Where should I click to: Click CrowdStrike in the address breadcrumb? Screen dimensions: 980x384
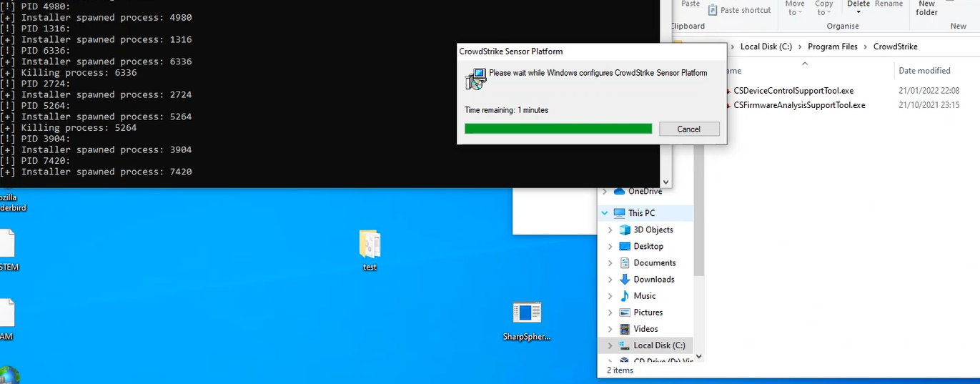(896, 46)
